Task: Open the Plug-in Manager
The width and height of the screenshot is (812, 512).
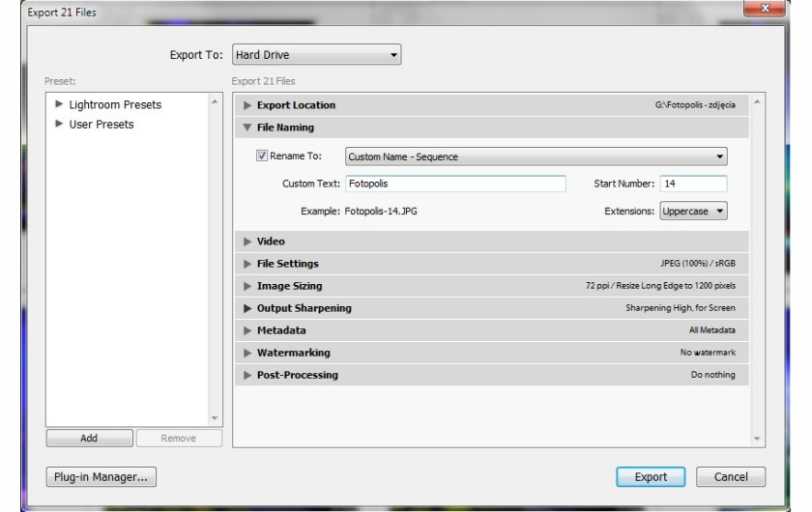Action: (x=101, y=477)
